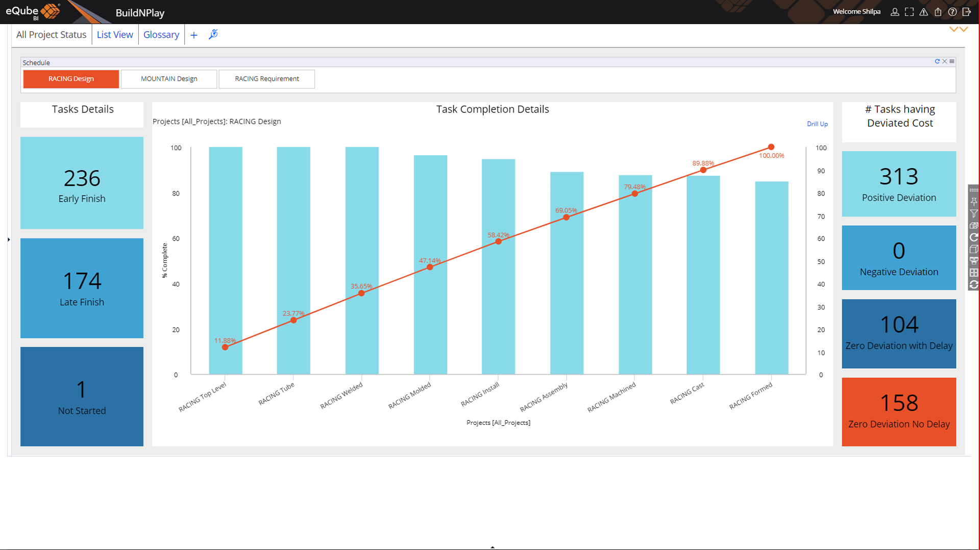
Task: Click the 79.48% line point
Action: pos(634,194)
